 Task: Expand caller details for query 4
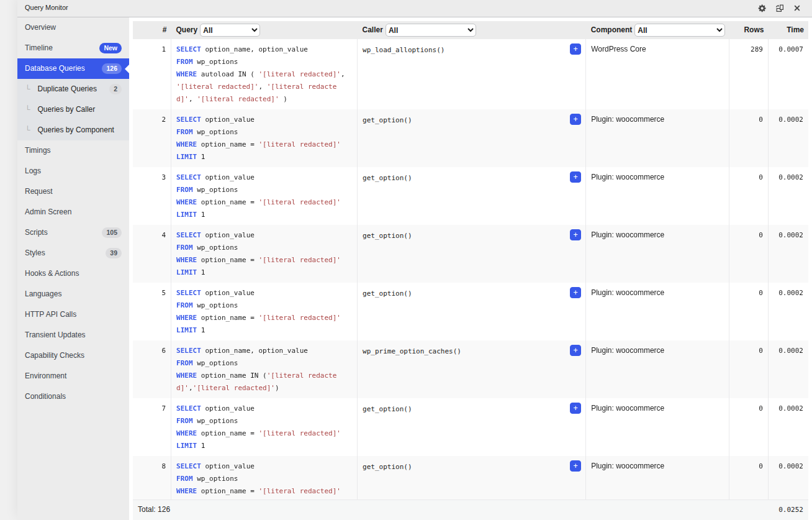pyautogui.click(x=575, y=235)
